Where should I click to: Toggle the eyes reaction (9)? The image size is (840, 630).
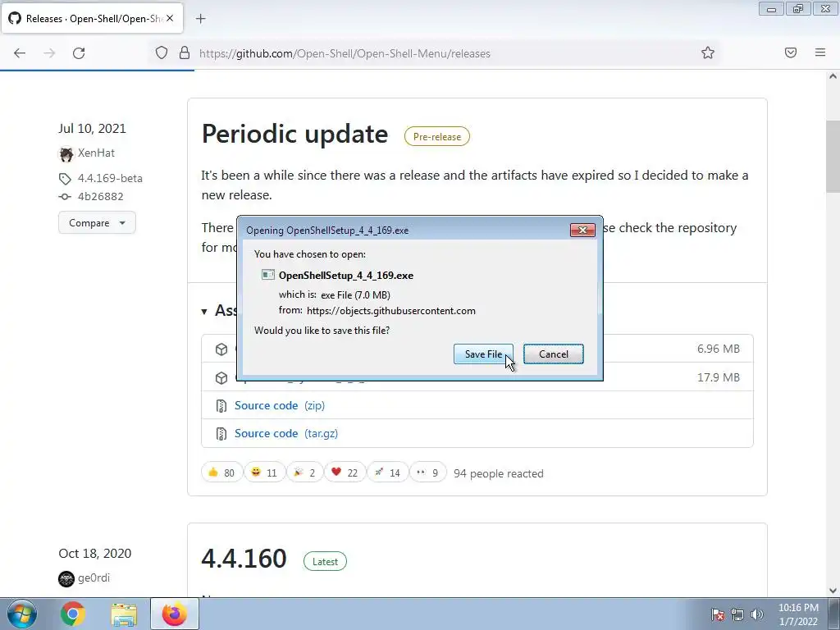coord(427,472)
